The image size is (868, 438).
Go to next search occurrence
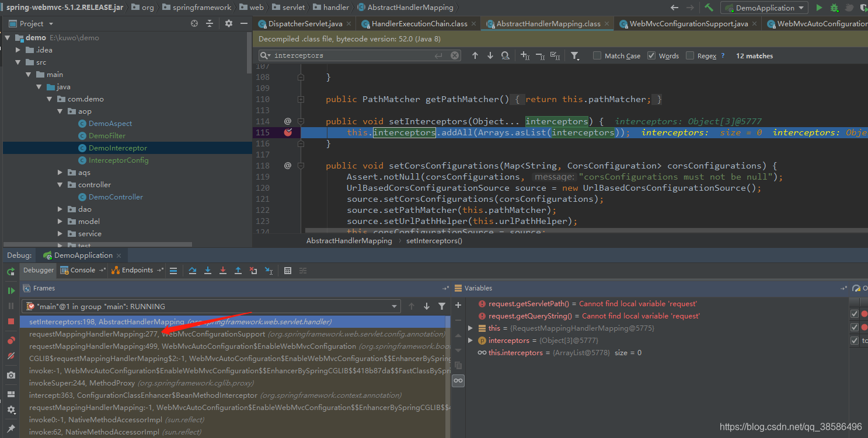click(x=490, y=55)
